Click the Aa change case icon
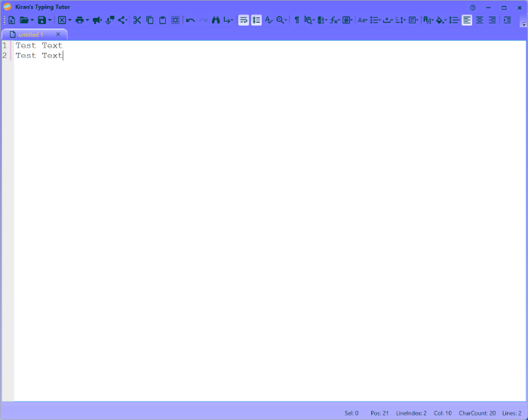This screenshot has width=528, height=420. pos(361,20)
